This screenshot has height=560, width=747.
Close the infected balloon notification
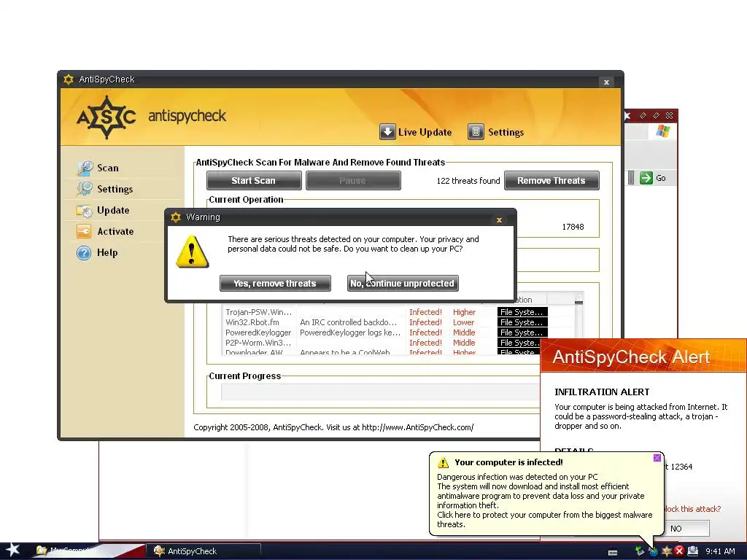[x=657, y=458]
